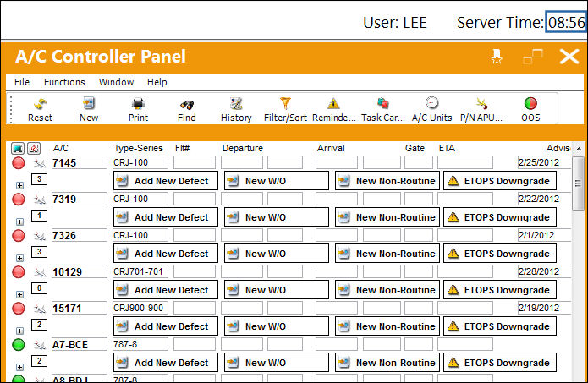Click the red target icon beside A/C header
The image size is (588, 383).
pos(34,149)
